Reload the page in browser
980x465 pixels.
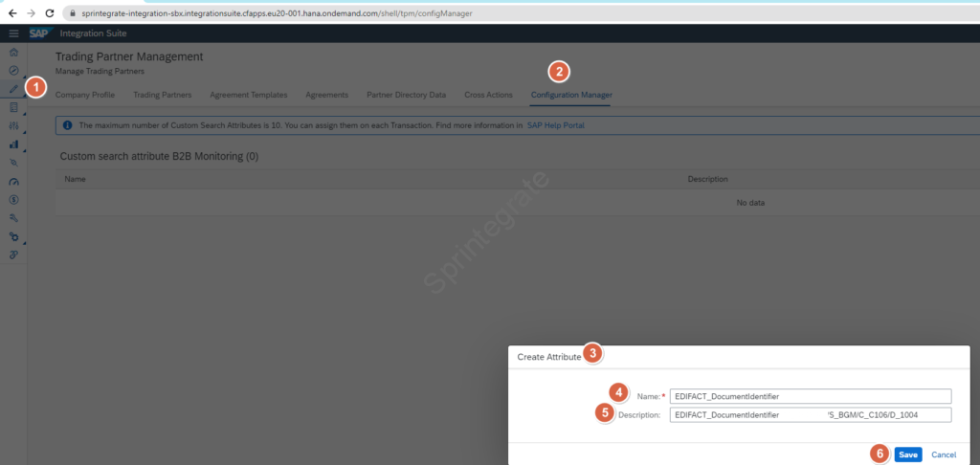coord(50,13)
